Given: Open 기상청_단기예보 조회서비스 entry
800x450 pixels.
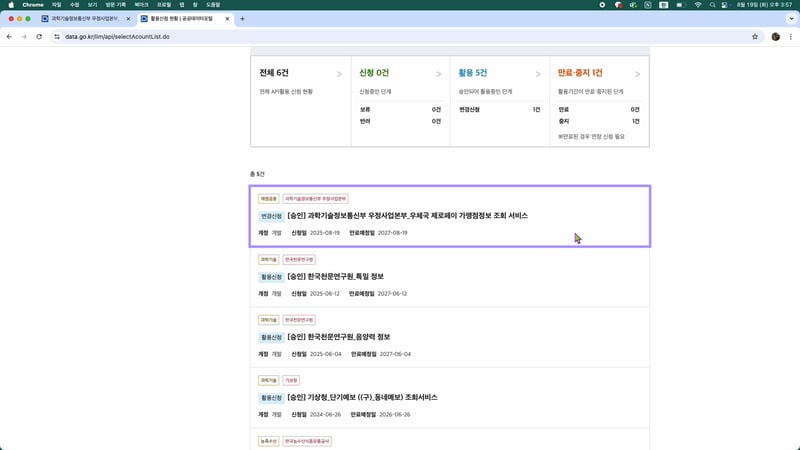Looking at the screenshot, I should 362,397.
